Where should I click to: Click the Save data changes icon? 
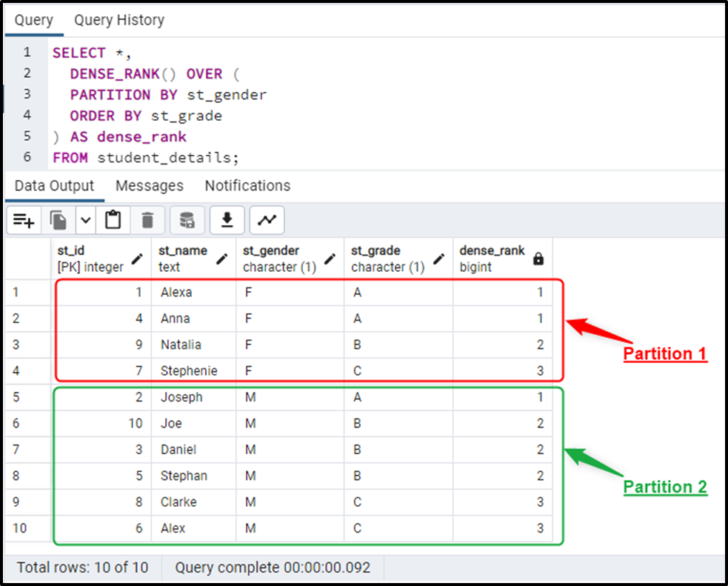coord(187,220)
